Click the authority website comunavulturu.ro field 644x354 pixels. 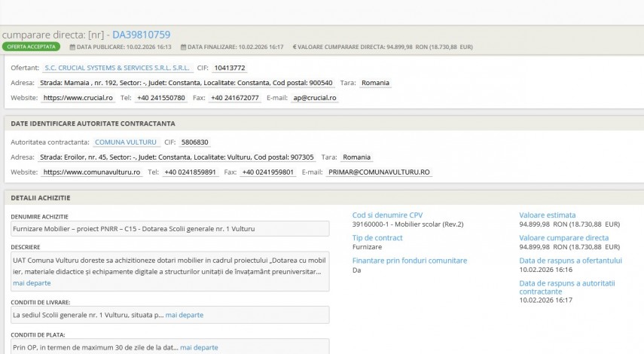pyautogui.click(x=92, y=172)
